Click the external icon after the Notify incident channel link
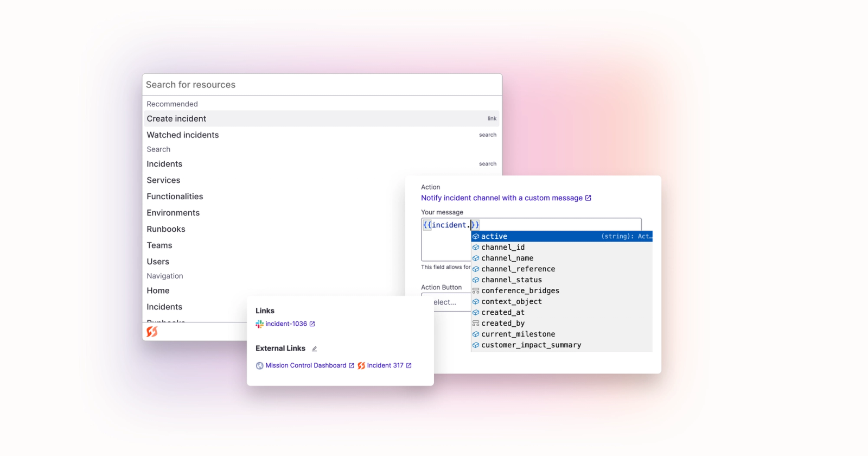 (588, 198)
